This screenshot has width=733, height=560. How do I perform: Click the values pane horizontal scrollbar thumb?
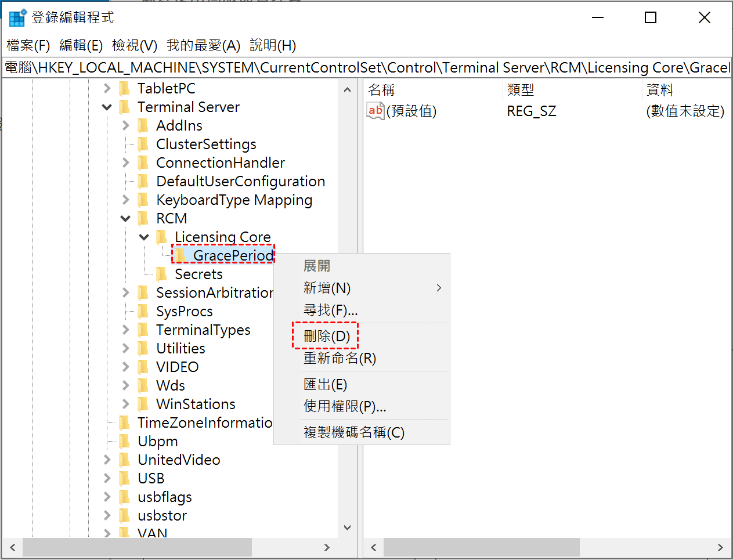coord(481,547)
